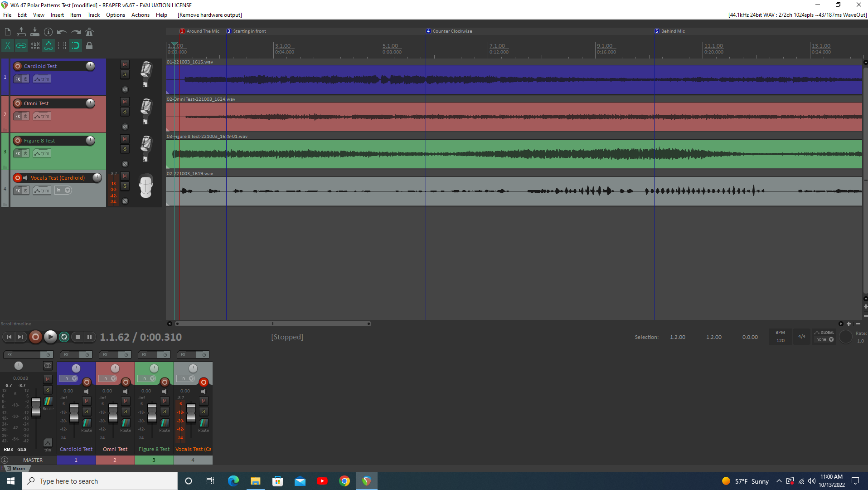This screenshot has height=490, width=868.
Task: Open the Edit menu
Action: 22,15
